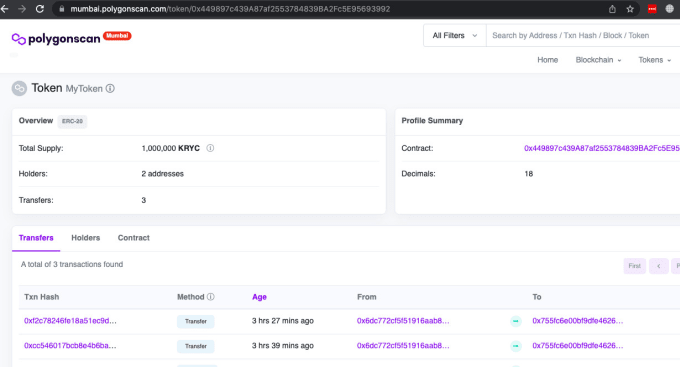Image resolution: width=680 pixels, height=367 pixels.
Task: Click info icon beside KRYC total supply
Action: click(x=210, y=148)
